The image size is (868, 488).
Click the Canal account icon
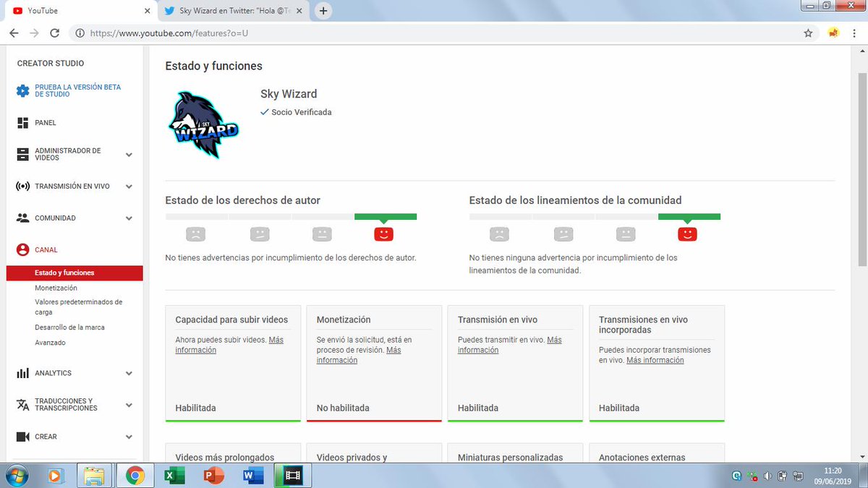point(22,249)
